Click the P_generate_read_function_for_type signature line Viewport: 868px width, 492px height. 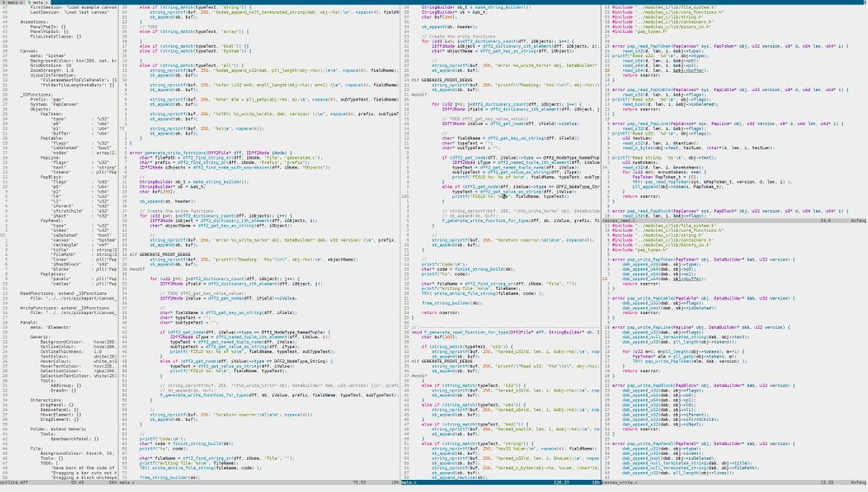(x=505, y=332)
